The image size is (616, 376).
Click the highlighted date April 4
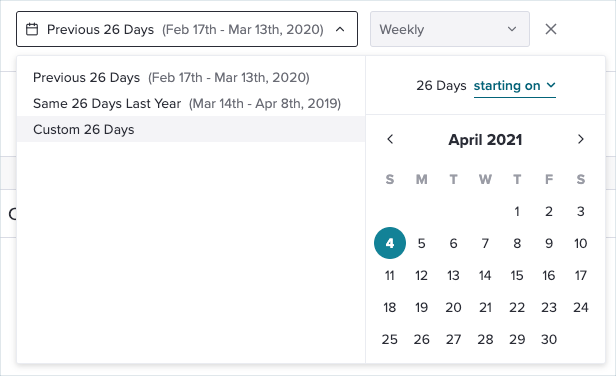point(390,243)
